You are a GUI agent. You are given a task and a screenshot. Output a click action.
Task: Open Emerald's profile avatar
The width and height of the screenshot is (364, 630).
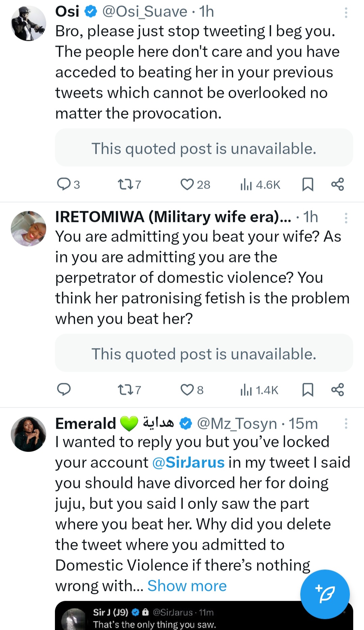coord(29,434)
